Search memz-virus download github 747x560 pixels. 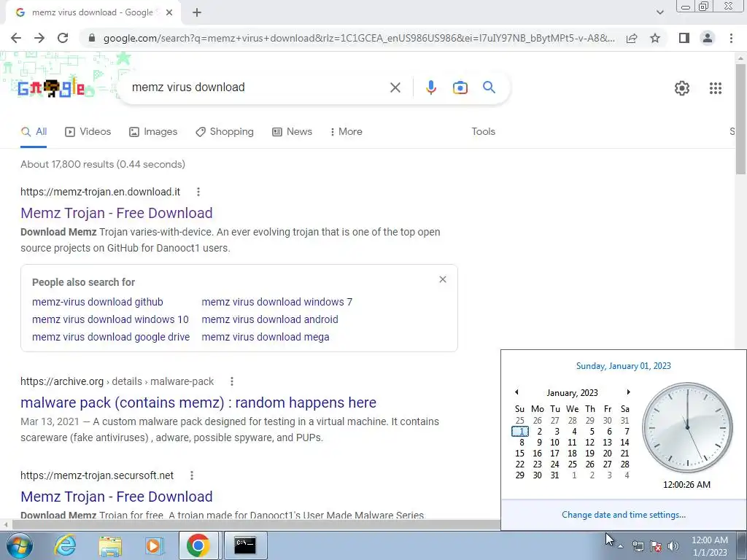coord(98,302)
